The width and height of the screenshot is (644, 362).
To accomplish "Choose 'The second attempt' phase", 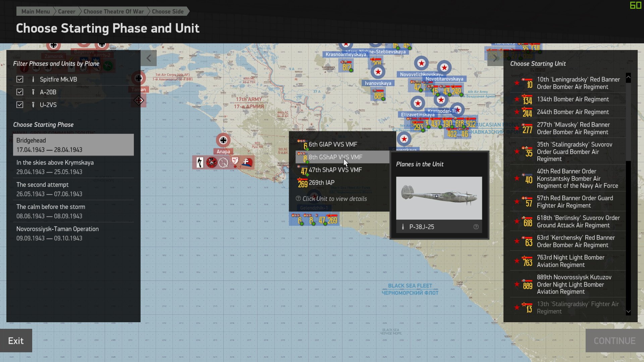I will pyautogui.click(x=73, y=189).
